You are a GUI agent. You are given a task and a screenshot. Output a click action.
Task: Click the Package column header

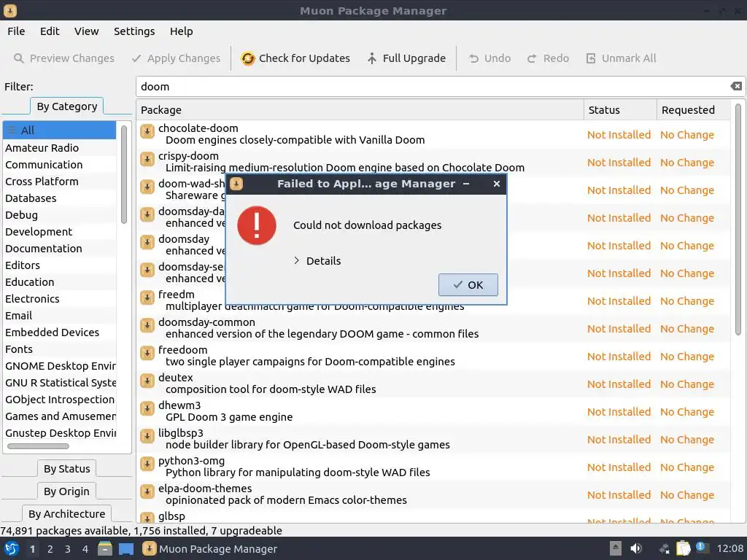click(x=360, y=110)
